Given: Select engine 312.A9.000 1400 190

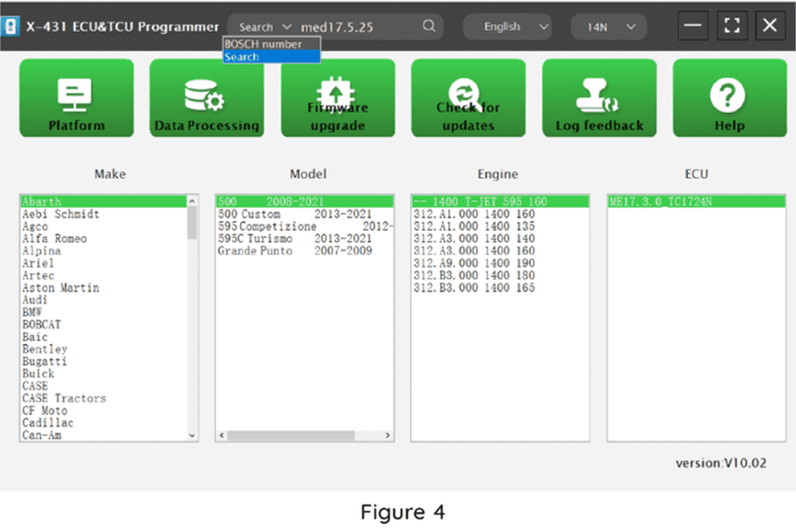Looking at the screenshot, I should (500, 263).
